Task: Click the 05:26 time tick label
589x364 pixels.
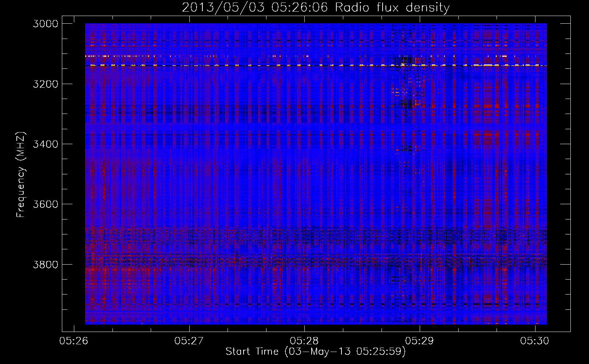Action: [74, 341]
